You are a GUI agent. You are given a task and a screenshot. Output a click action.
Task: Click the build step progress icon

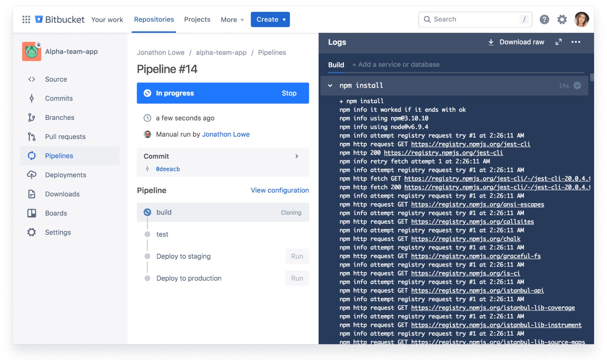click(147, 212)
